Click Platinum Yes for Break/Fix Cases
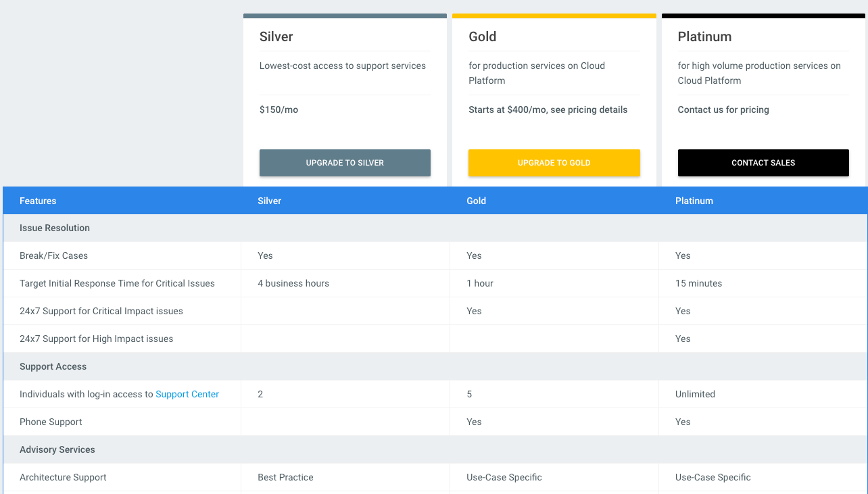Screen dimensions: 868x494 pyautogui.click(x=683, y=255)
